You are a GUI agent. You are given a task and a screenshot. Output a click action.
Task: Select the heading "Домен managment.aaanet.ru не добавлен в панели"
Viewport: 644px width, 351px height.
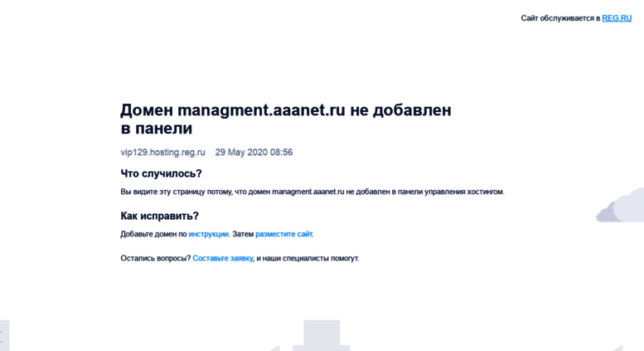point(286,119)
